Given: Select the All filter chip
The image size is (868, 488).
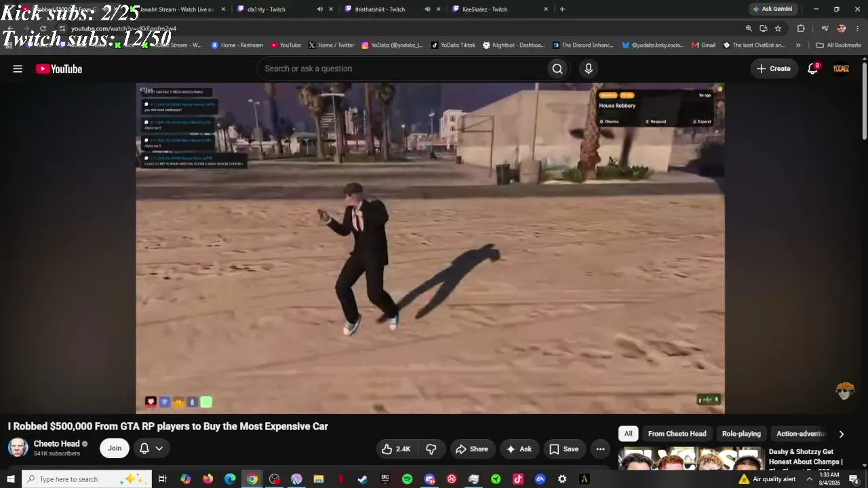Looking at the screenshot, I should [x=629, y=434].
